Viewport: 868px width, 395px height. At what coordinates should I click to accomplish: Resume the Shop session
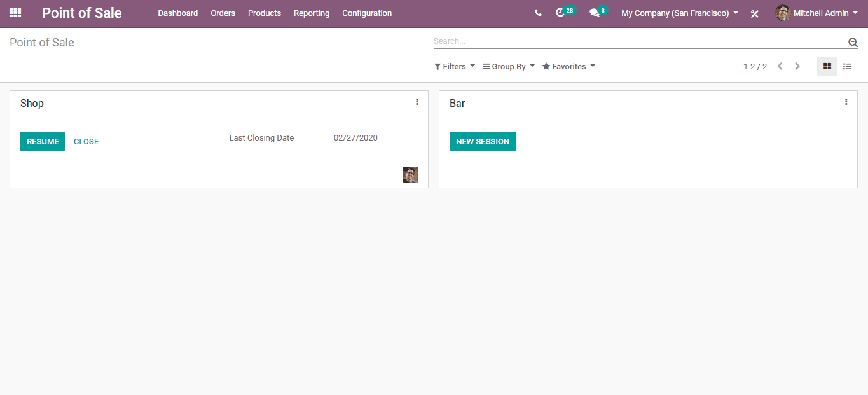pyautogui.click(x=43, y=141)
